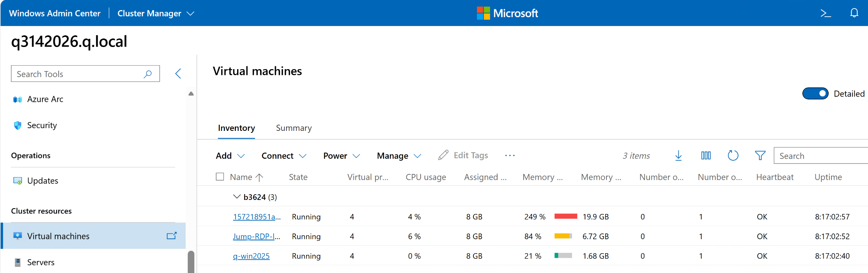Collapse the tools sidebar chevron
Image resolution: width=868 pixels, height=273 pixels.
coord(178,74)
